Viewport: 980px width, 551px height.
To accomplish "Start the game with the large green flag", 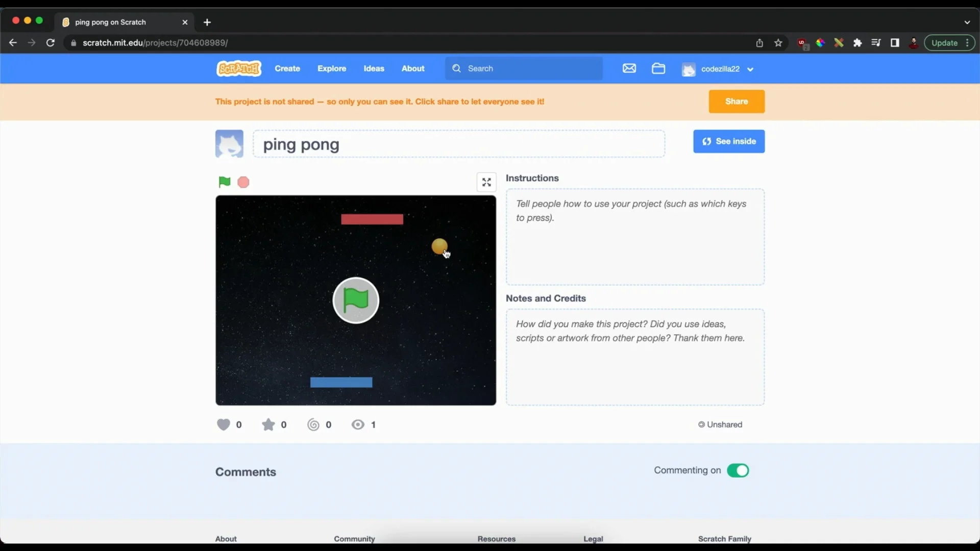I will [356, 300].
